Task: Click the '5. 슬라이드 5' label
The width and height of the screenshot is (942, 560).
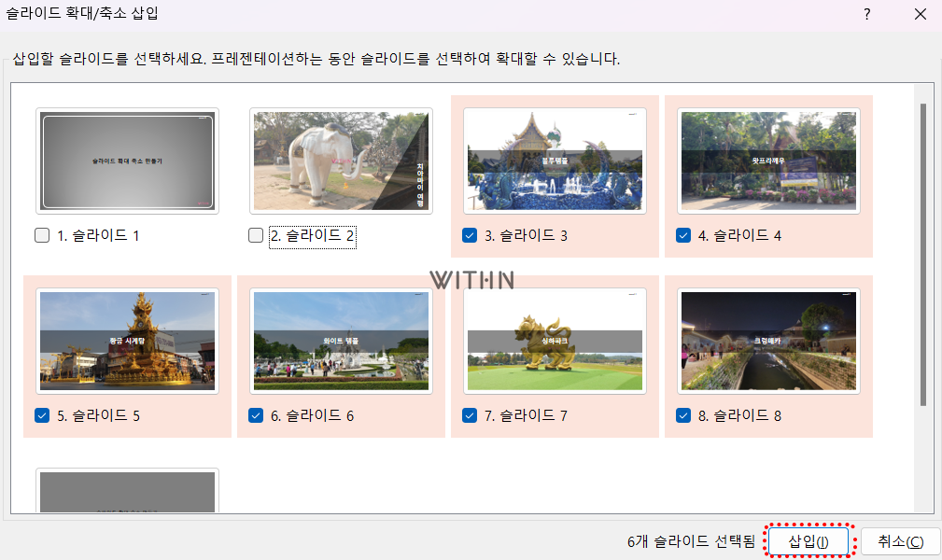Action: tap(98, 415)
